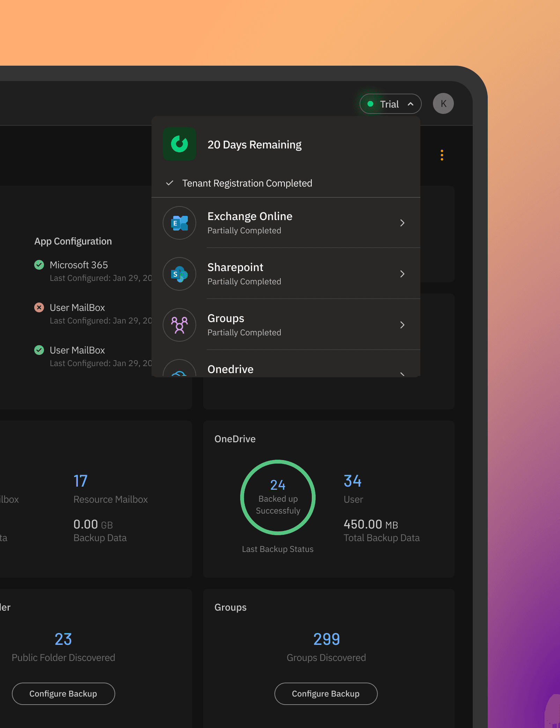Collapse the Trial dropdown chevron

pyautogui.click(x=410, y=104)
